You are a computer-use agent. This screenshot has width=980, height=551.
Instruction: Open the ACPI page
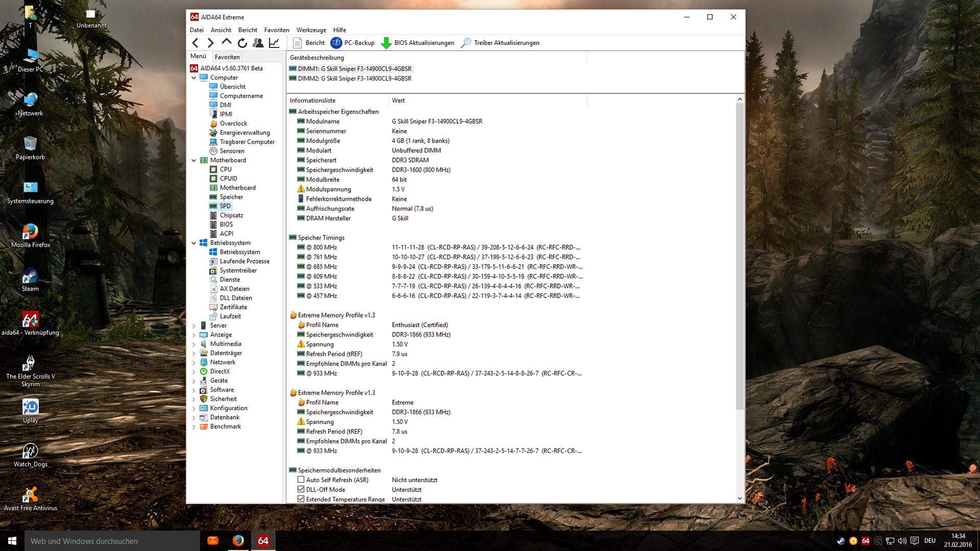click(x=226, y=234)
